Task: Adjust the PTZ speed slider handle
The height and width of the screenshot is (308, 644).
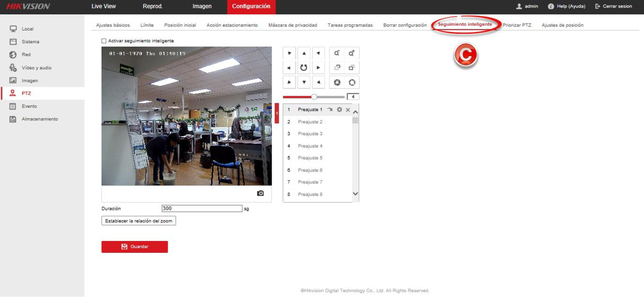Action: (x=314, y=97)
